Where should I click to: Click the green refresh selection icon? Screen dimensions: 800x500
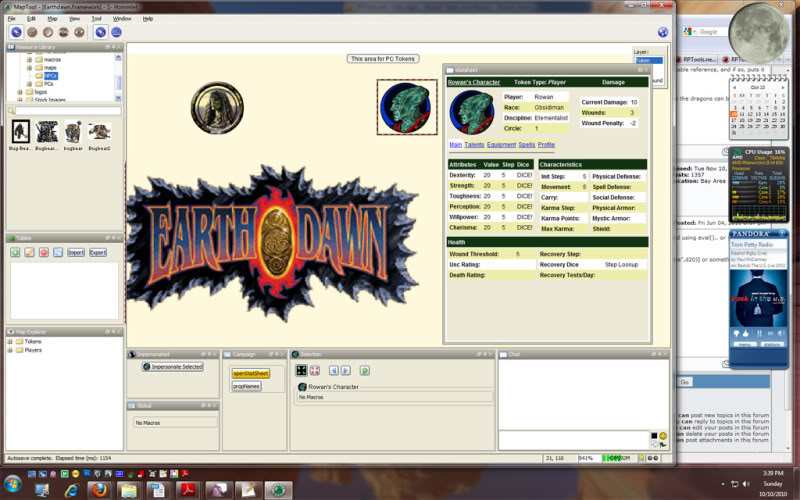pyautogui.click(x=364, y=370)
